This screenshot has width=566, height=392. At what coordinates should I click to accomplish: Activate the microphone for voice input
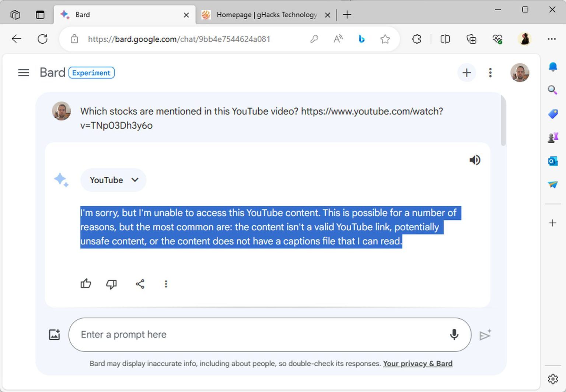click(454, 335)
